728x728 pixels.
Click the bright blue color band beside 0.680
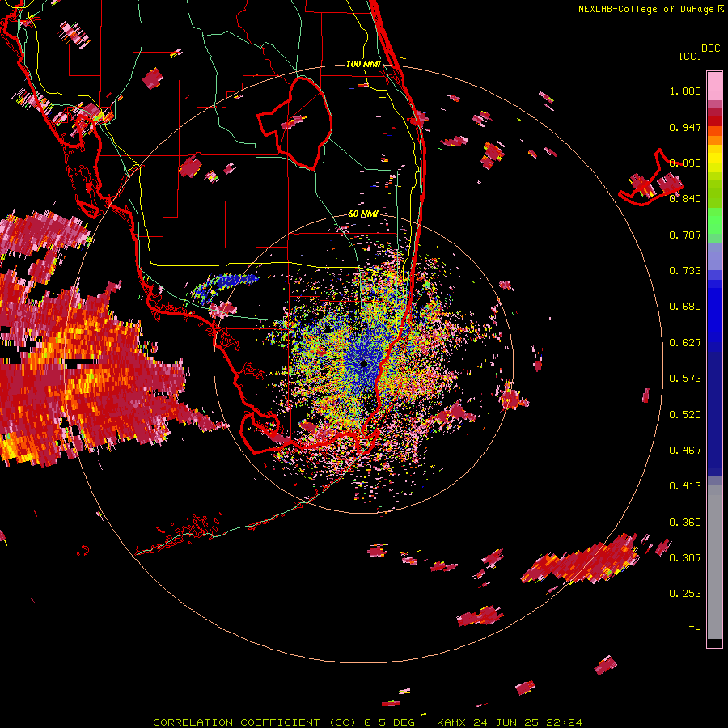714,311
